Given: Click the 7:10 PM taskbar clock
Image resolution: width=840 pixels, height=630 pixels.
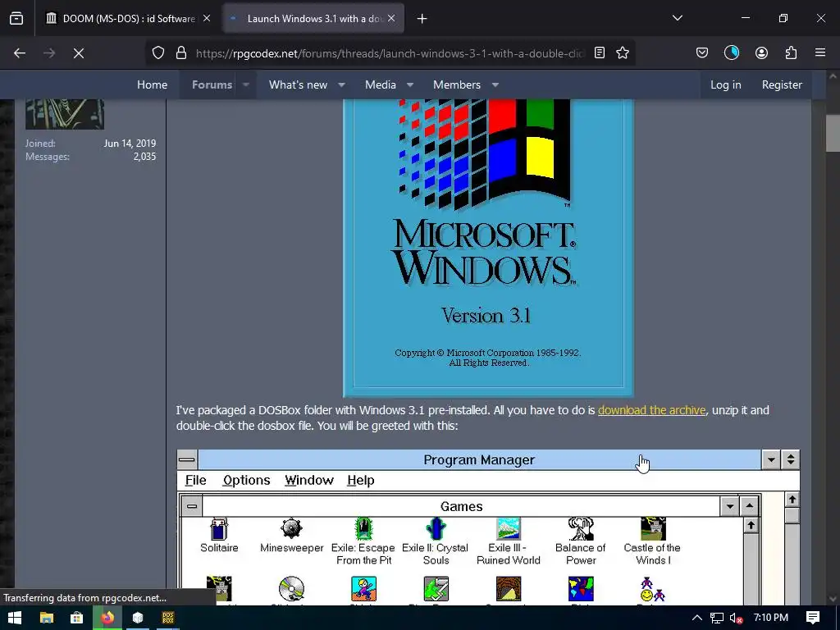Looking at the screenshot, I should pos(771,618).
